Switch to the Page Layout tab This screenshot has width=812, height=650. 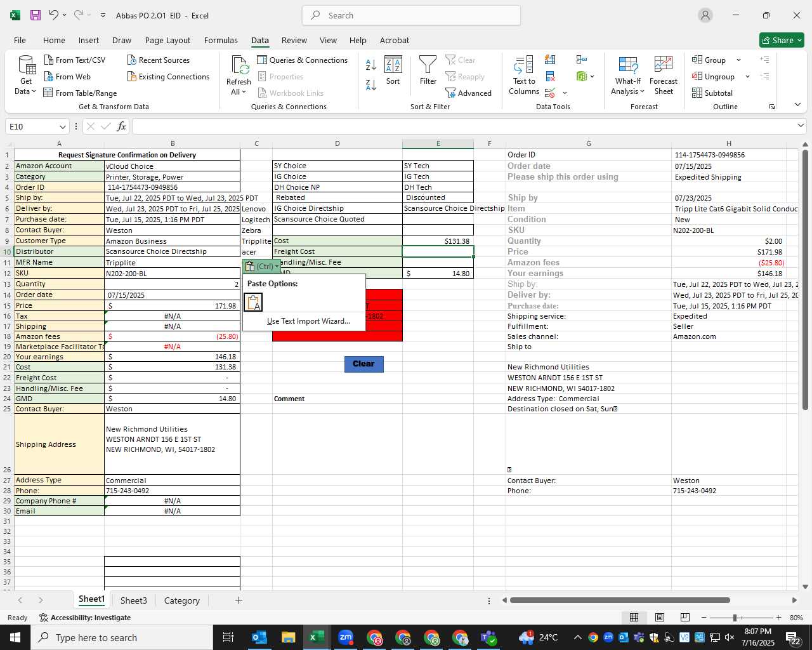(x=167, y=40)
